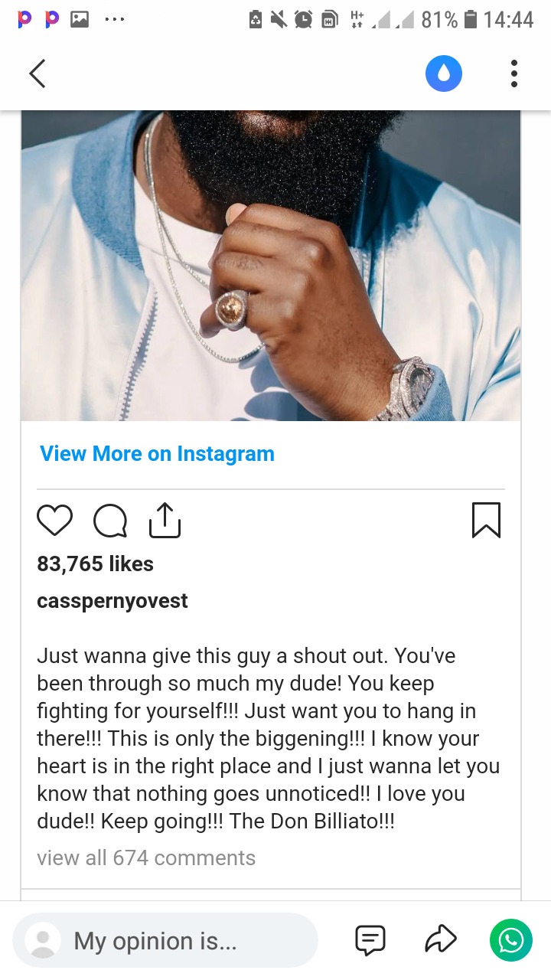
Task: Open Instagram comment bubble icon
Action: 110,521
